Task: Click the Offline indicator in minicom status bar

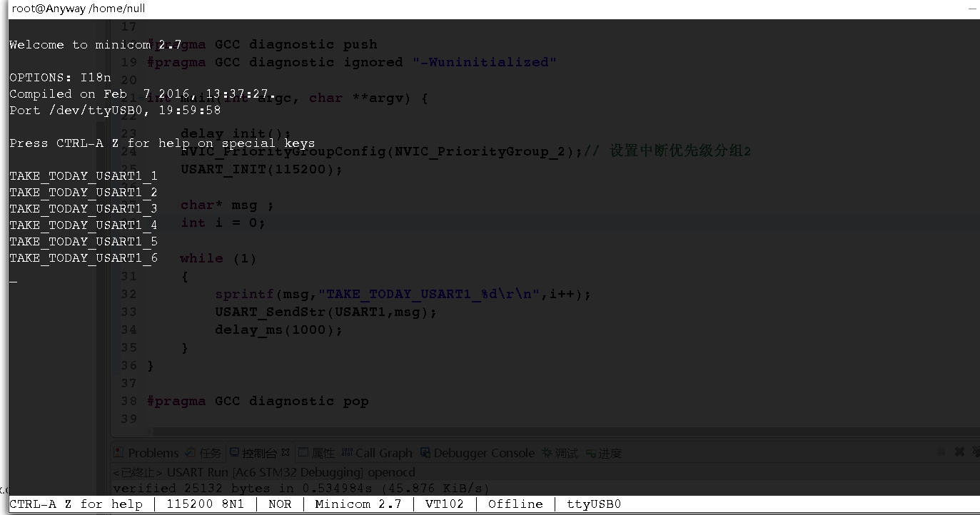Action: [515, 504]
